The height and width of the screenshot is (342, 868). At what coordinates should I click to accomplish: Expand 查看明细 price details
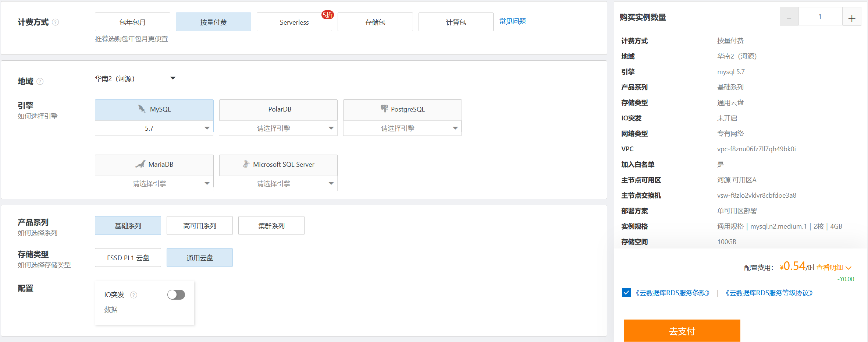point(830,268)
